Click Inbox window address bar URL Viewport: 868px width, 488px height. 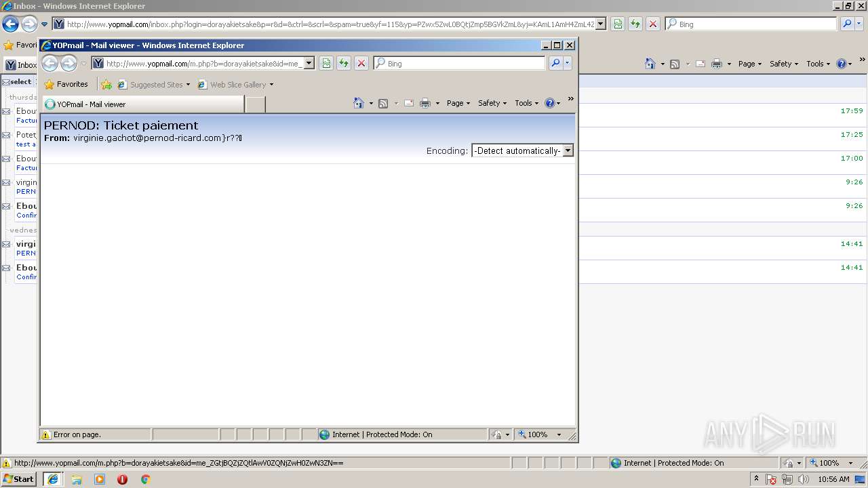329,24
